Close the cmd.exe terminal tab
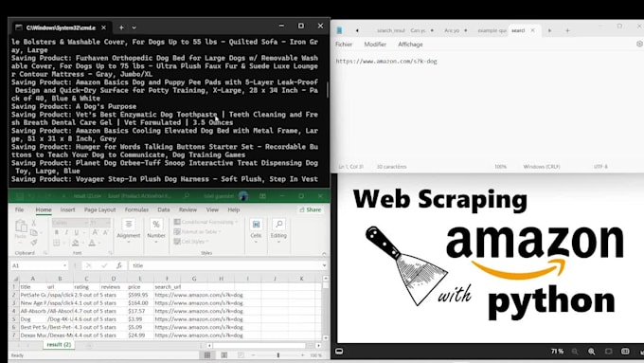Viewport: 644px width, 363px height. [103, 27]
